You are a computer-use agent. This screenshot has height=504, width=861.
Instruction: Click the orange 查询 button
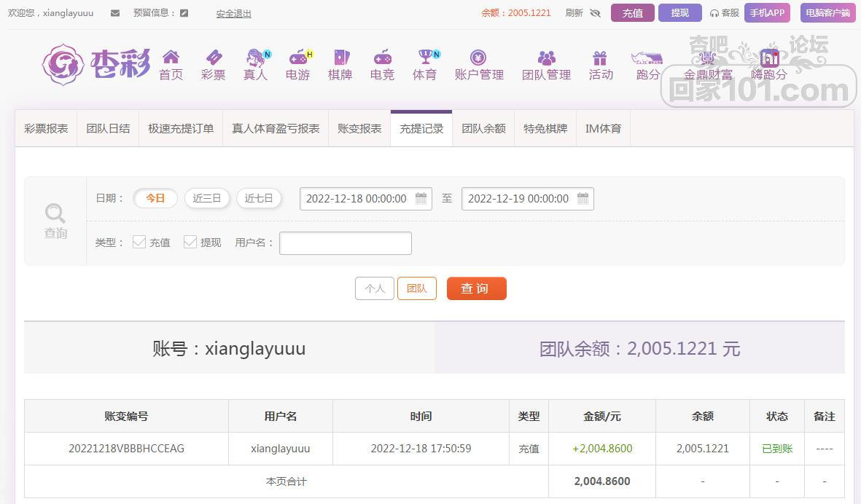tap(477, 288)
